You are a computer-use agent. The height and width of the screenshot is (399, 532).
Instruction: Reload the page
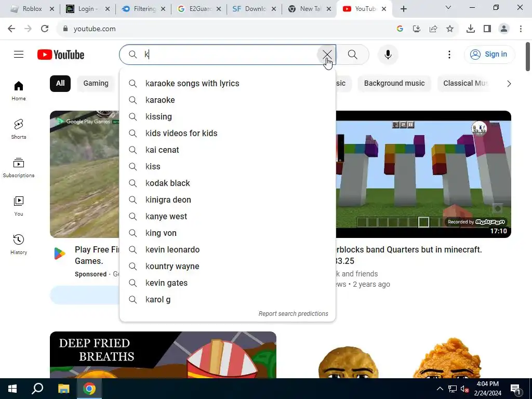[45, 29]
